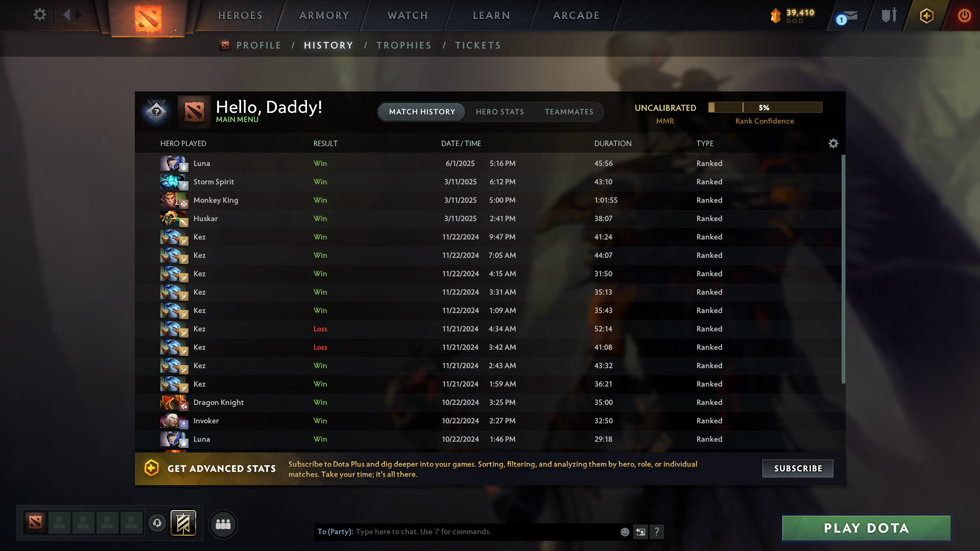Viewport: 980px width, 551px height.
Task: Open match history column settings gear
Action: [x=833, y=143]
